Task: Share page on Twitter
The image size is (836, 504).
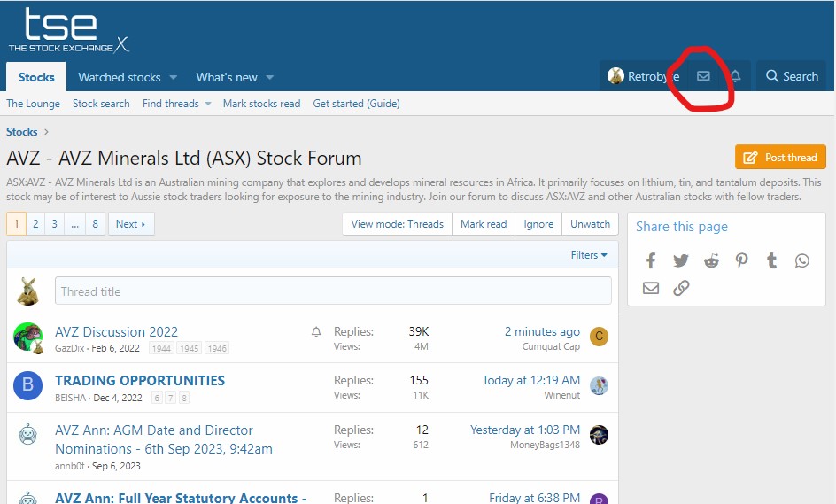Action: point(681,260)
